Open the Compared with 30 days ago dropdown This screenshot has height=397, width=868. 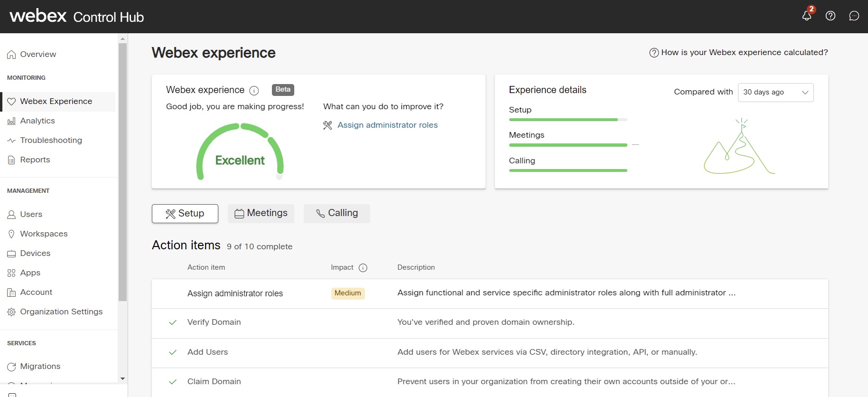(x=775, y=92)
